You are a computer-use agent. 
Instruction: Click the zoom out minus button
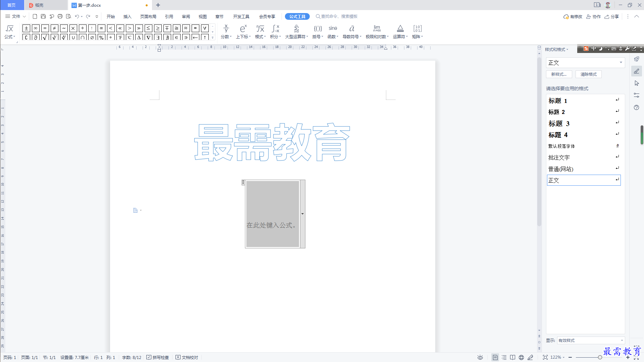point(570,357)
